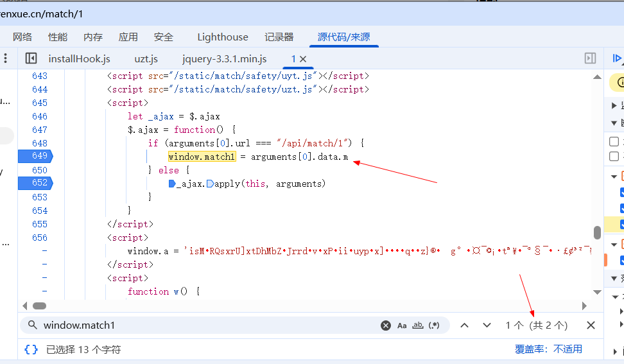Switch to the Lighthouse panel tab
The width and height of the screenshot is (624, 364).
pyautogui.click(x=223, y=37)
